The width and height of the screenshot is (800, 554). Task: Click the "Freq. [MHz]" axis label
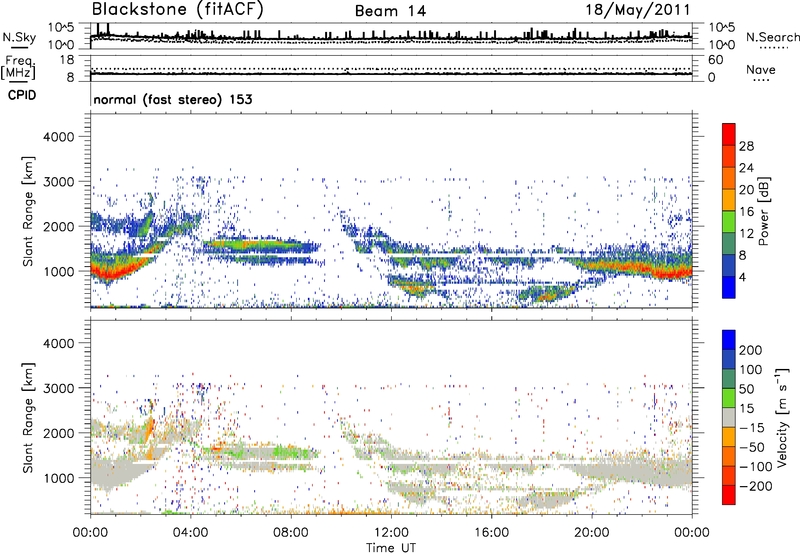pos(18,67)
